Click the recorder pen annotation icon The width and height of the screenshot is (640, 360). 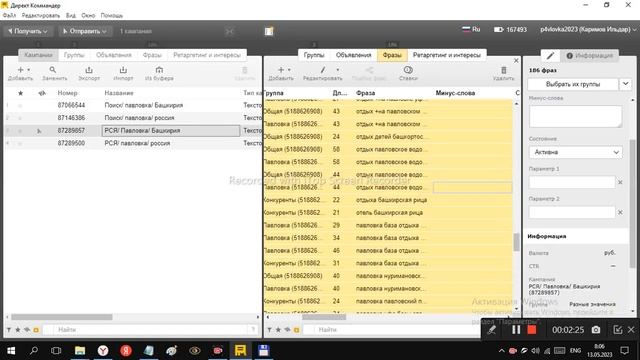pos(491,330)
